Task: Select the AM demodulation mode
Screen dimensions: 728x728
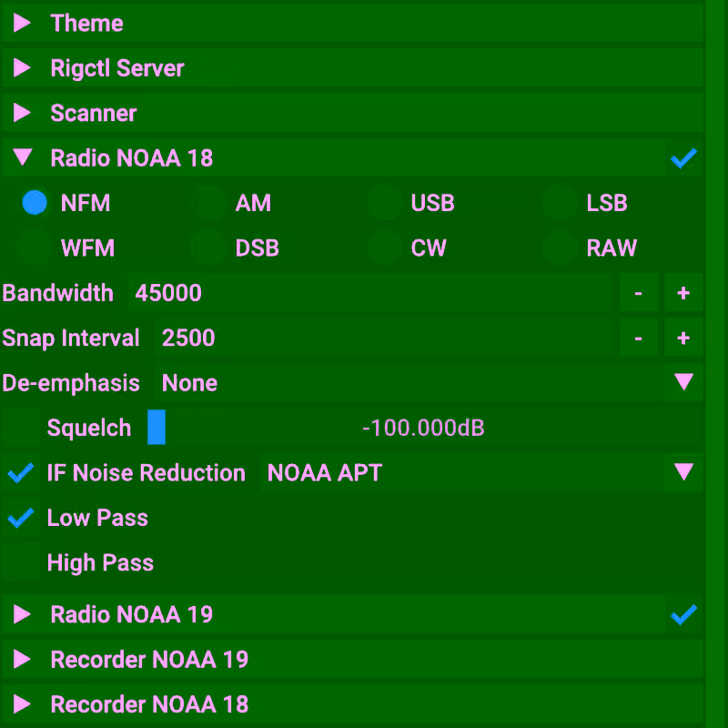Action: 209,202
